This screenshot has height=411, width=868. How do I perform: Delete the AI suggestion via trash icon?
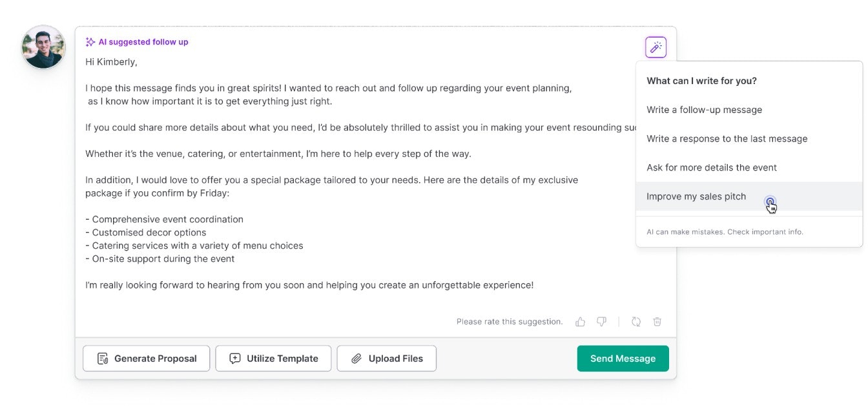coord(657,321)
